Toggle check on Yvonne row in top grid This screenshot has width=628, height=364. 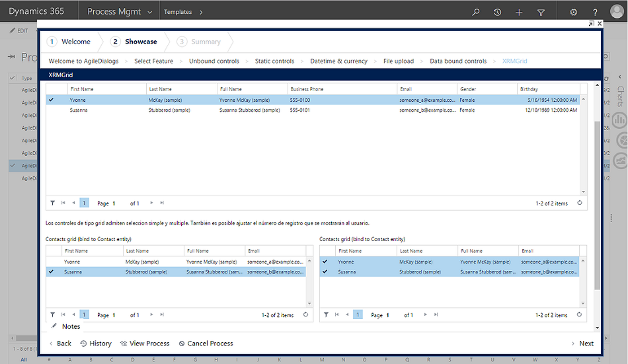tap(51, 100)
